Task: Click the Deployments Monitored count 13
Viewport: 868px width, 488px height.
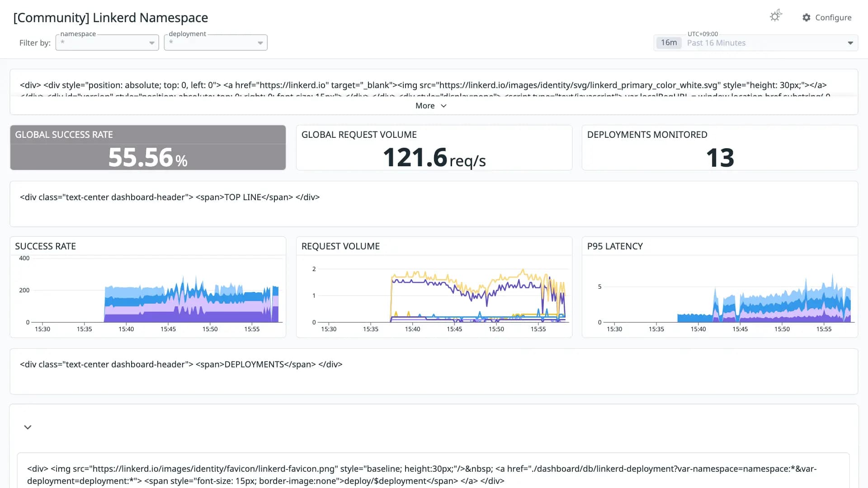Action: [720, 158]
